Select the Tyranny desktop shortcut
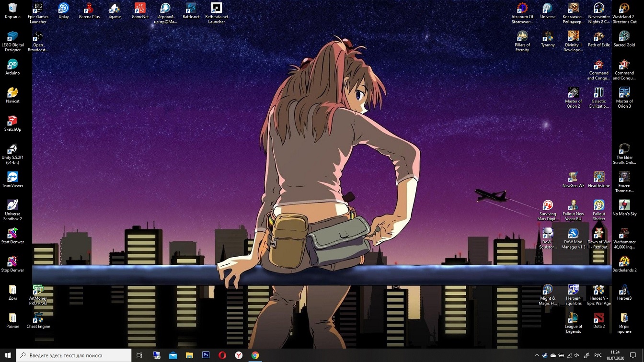Image resolution: width=644 pixels, height=362 pixels. pos(548,40)
